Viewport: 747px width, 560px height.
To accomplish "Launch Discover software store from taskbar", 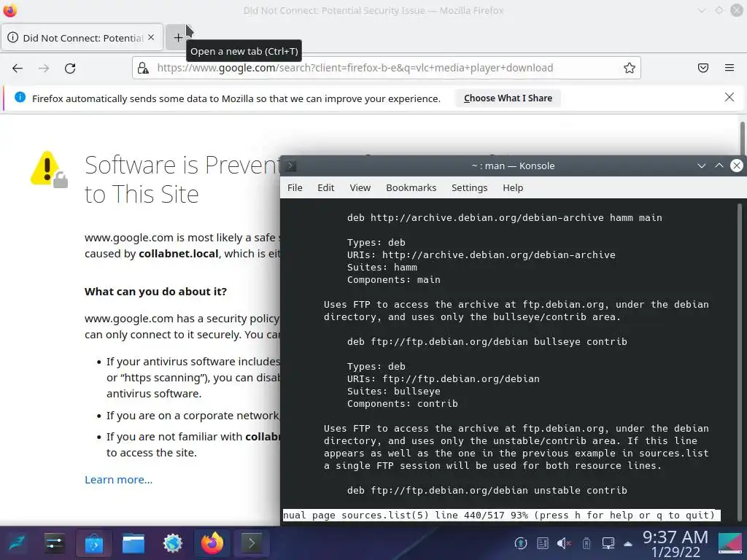I will pyautogui.click(x=94, y=542).
